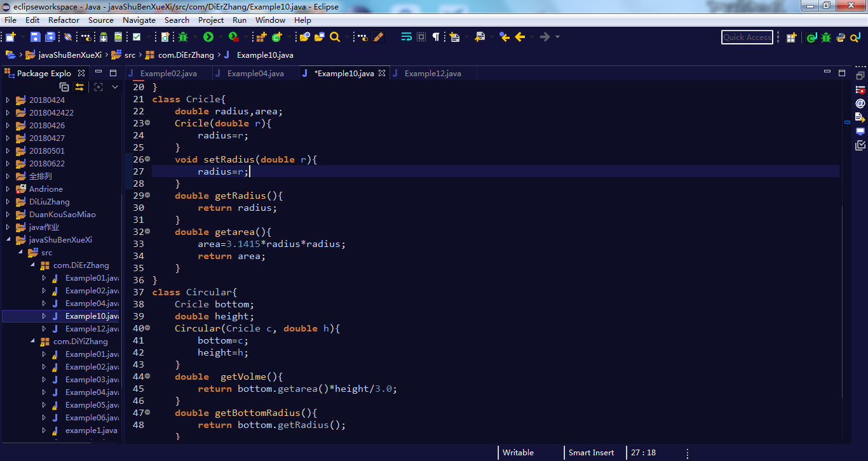Close the Example10.java editor tab
Image resolution: width=868 pixels, height=461 pixels.
(382, 74)
